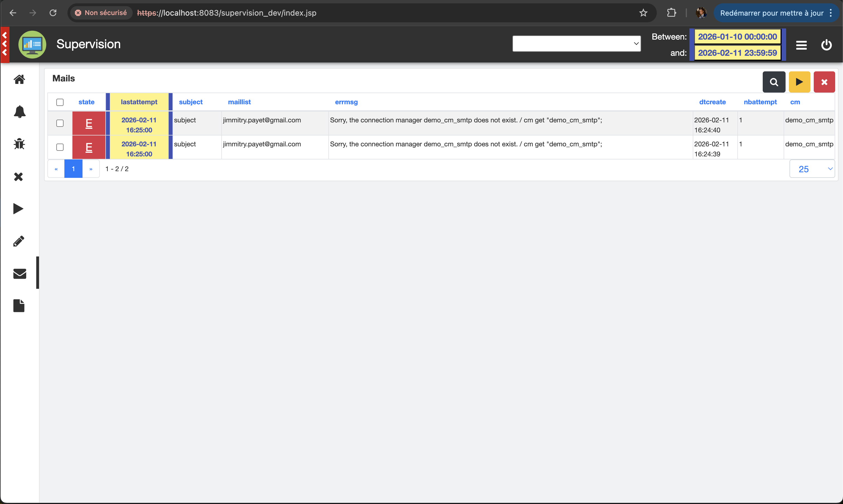843x504 pixels.
Task: Open the Home icon in sidebar
Action: [x=19, y=79]
